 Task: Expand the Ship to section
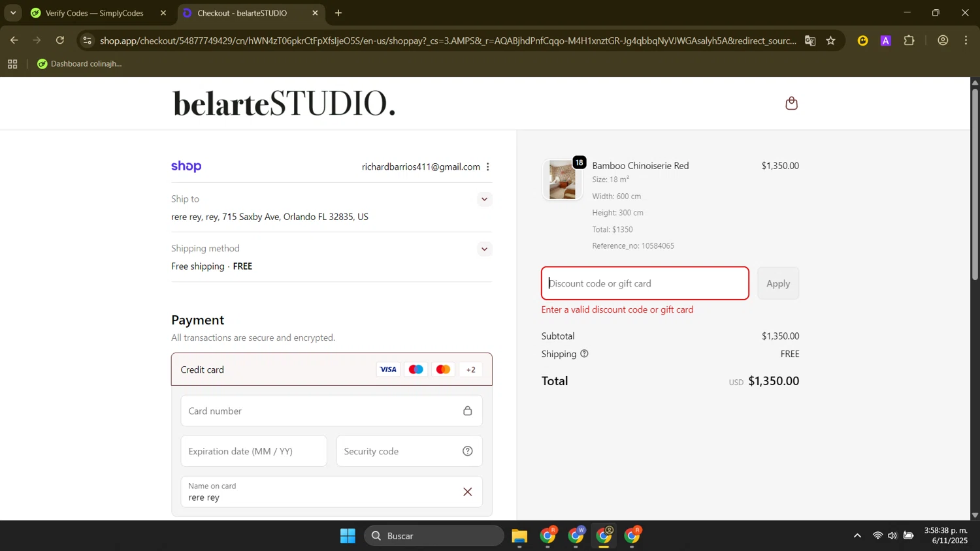click(x=484, y=199)
